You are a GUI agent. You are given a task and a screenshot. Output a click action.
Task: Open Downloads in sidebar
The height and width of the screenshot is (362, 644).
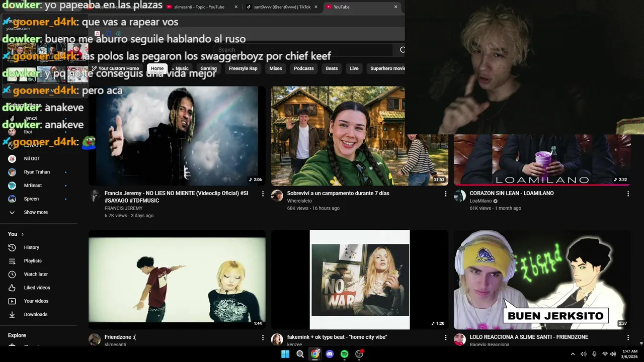pos(35,314)
